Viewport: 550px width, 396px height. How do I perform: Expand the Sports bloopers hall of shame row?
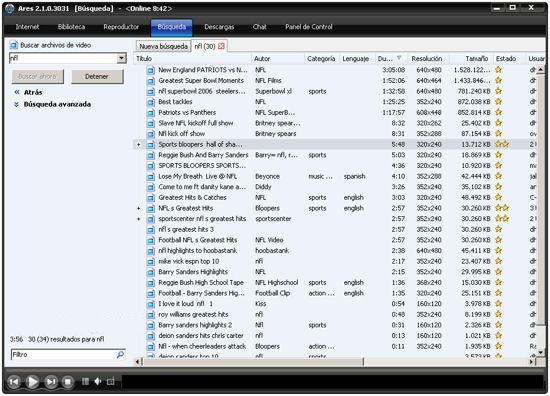pyautogui.click(x=139, y=145)
